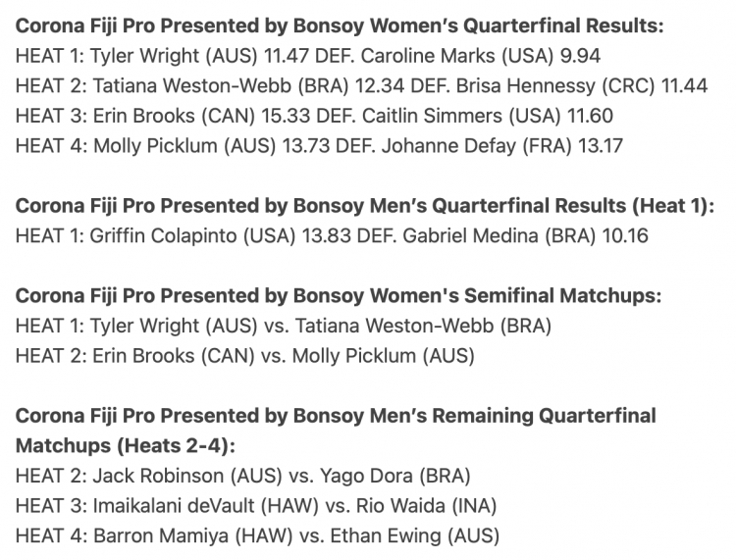Select the Jack Robinson vs. Yago Dora matchup
736x560 pixels.
click(x=243, y=476)
